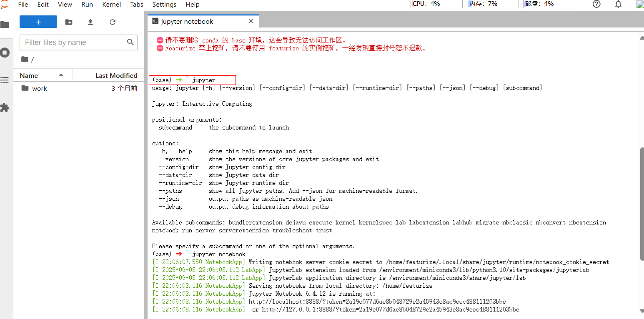Close the jupyter notebook terminal tab
This screenshot has height=319, width=644.
(x=251, y=21)
